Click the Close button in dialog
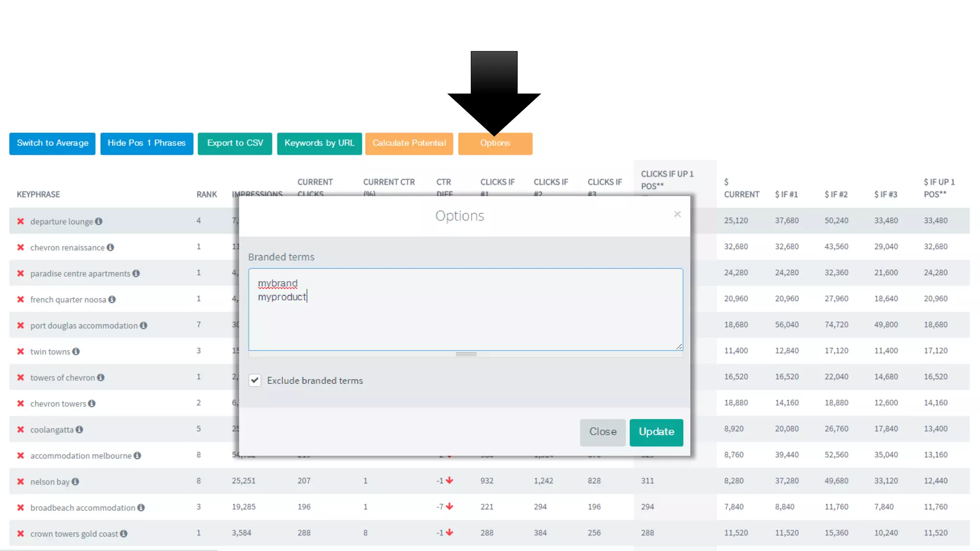Viewport: 980px width, 551px height. [602, 432]
